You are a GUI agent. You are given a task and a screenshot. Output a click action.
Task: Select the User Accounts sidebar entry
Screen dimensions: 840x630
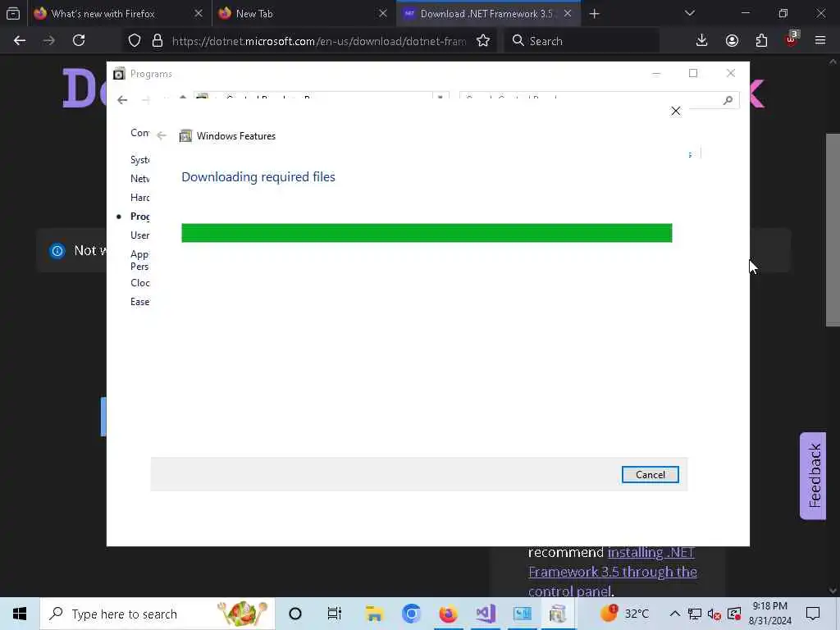point(139,235)
